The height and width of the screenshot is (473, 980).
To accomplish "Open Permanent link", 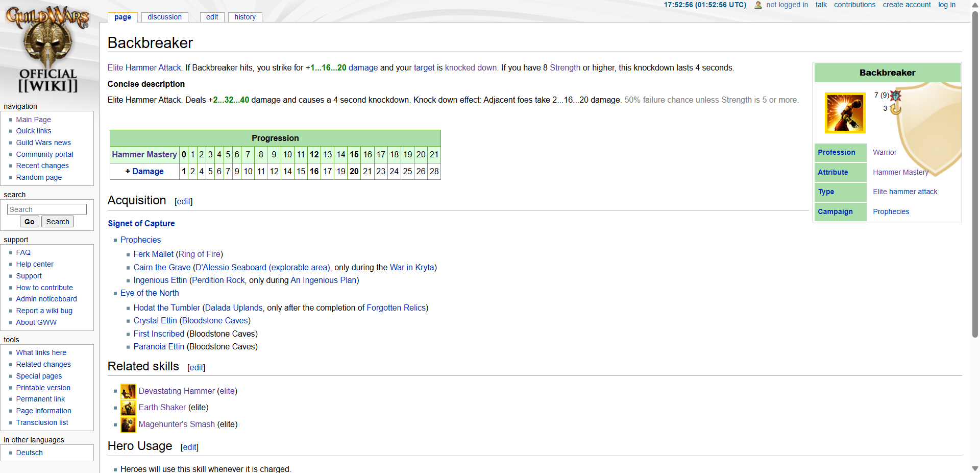I will point(40,399).
